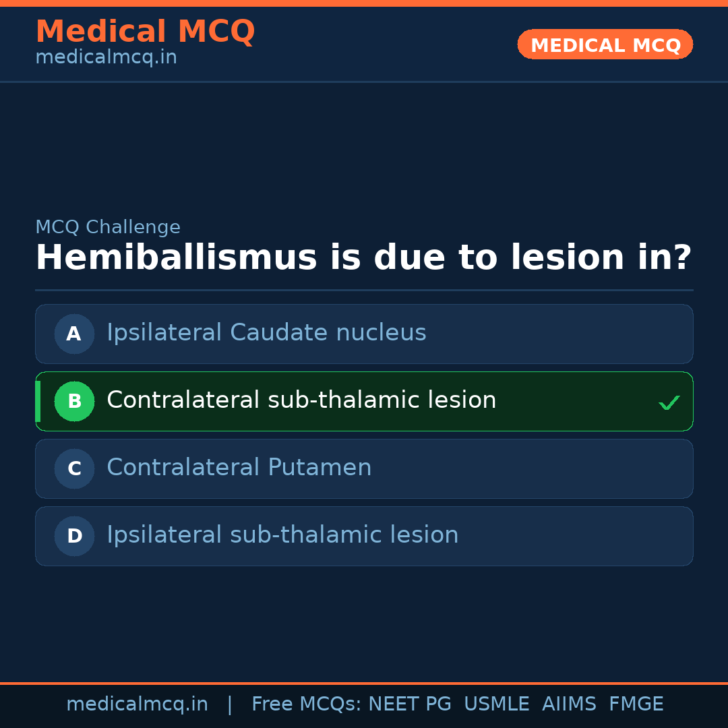Choose answer 'Contralateral Putamen'
The width and height of the screenshot is (728, 728).
point(239,468)
